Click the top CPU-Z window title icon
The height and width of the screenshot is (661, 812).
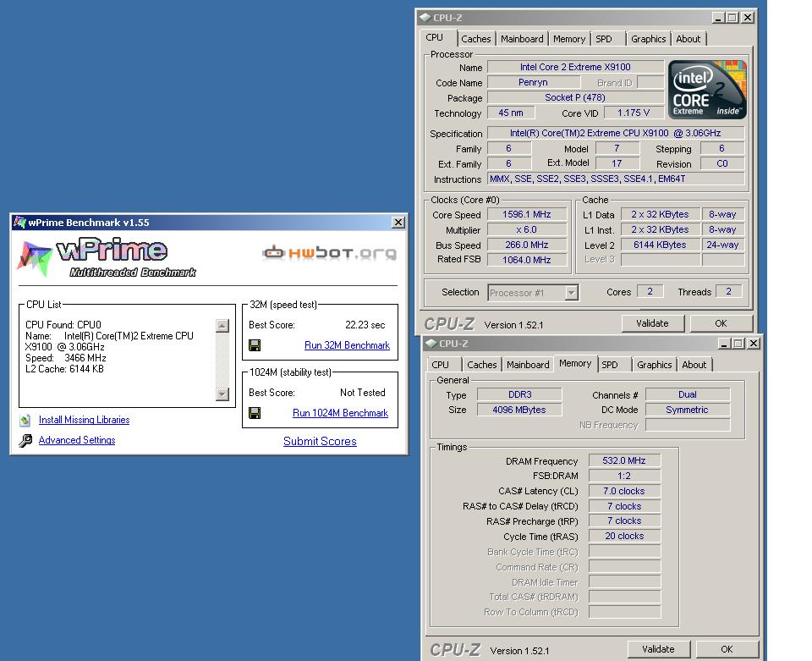pyautogui.click(x=425, y=18)
